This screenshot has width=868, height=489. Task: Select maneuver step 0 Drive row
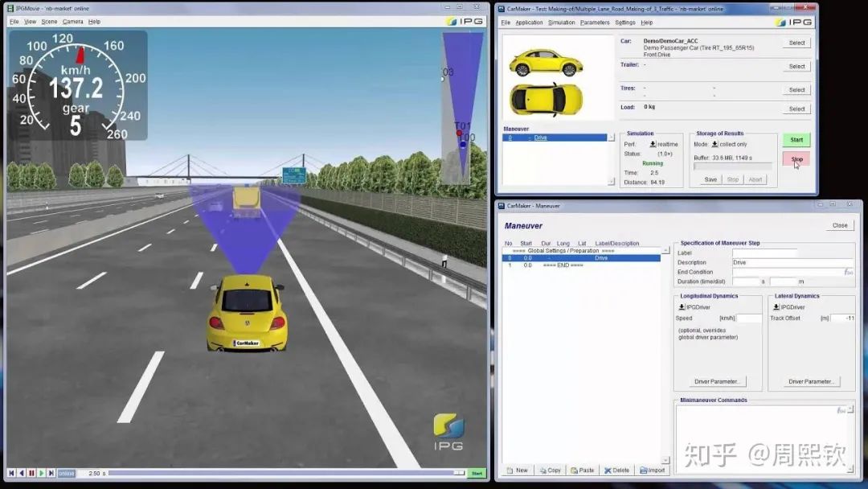tap(581, 258)
